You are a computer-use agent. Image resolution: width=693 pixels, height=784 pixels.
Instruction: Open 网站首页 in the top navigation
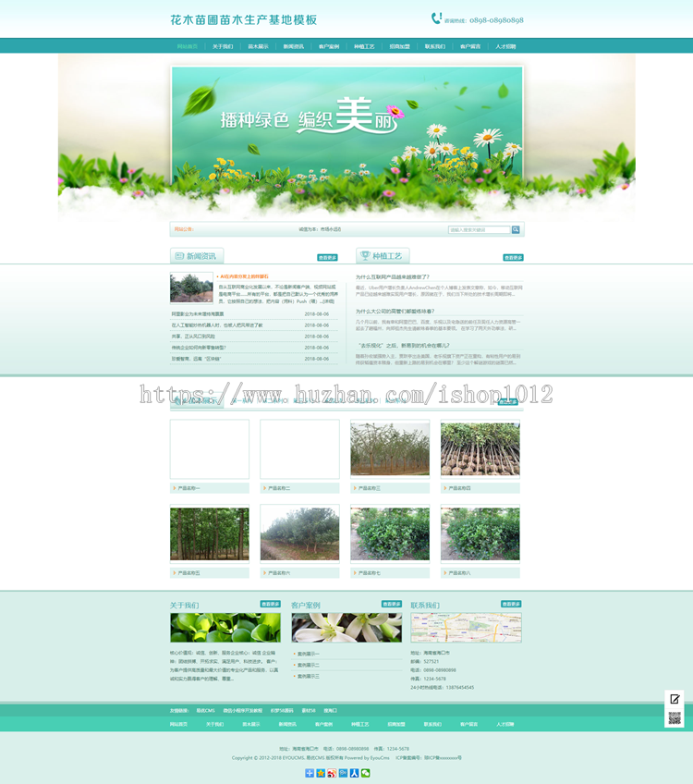coord(188,46)
